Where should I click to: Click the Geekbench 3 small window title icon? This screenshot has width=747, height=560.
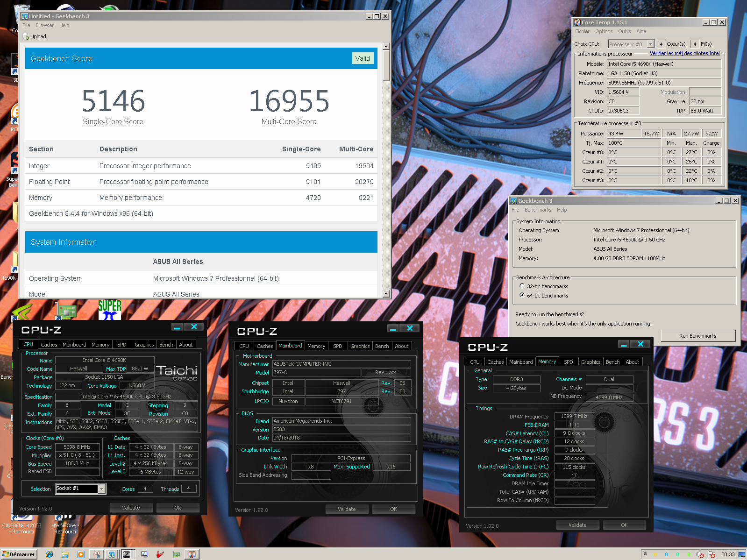click(514, 201)
